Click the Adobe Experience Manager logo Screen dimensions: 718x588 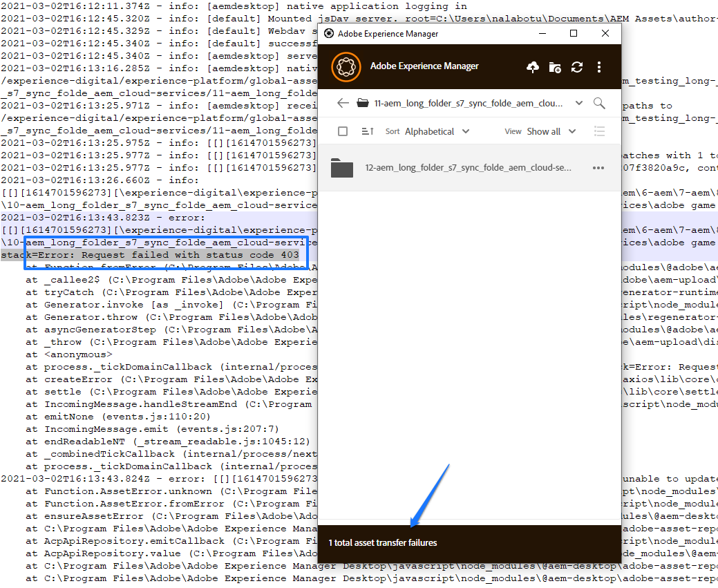pyautogui.click(x=346, y=67)
